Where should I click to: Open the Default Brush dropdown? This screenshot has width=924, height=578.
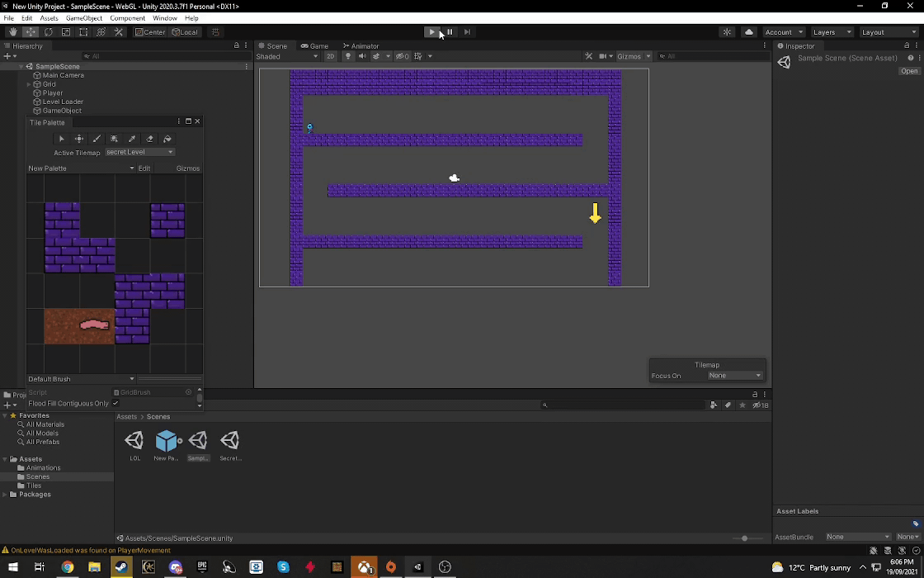(82, 379)
